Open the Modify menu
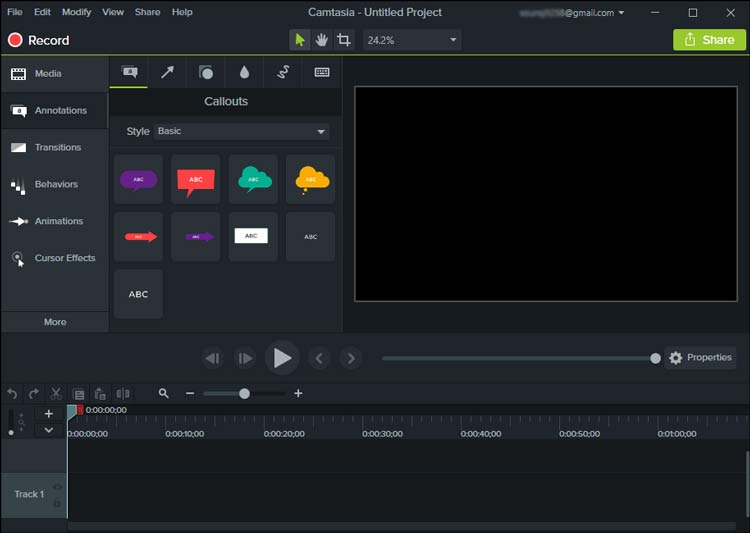The height and width of the screenshot is (533, 750). tap(76, 12)
